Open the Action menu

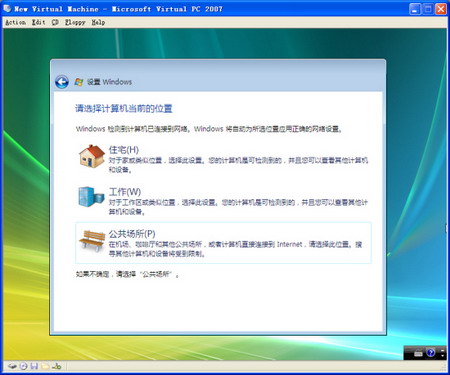click(x=15, y=22)
